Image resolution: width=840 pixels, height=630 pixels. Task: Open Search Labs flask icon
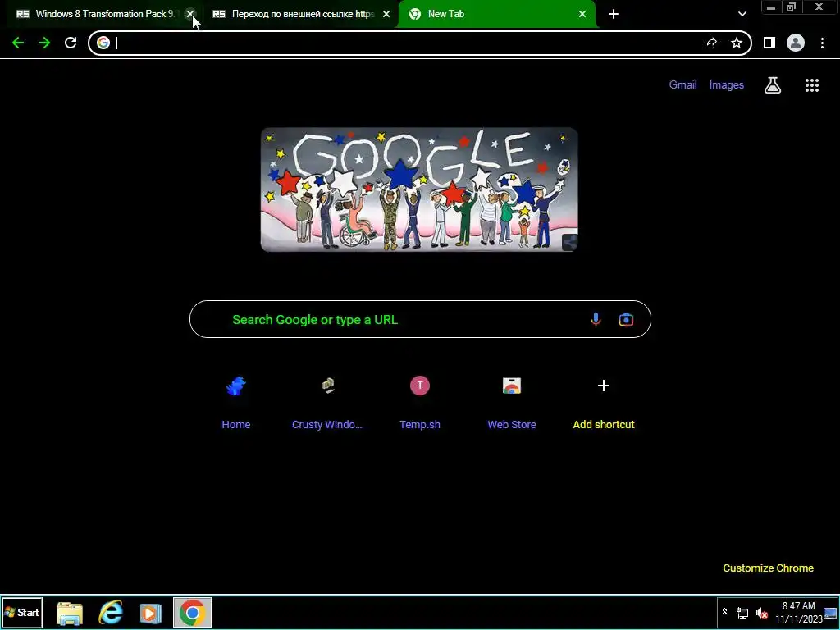tap(773, 85)
